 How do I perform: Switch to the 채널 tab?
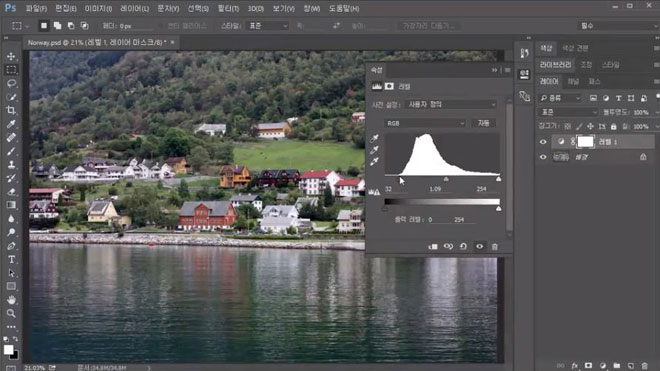point(573,81)
